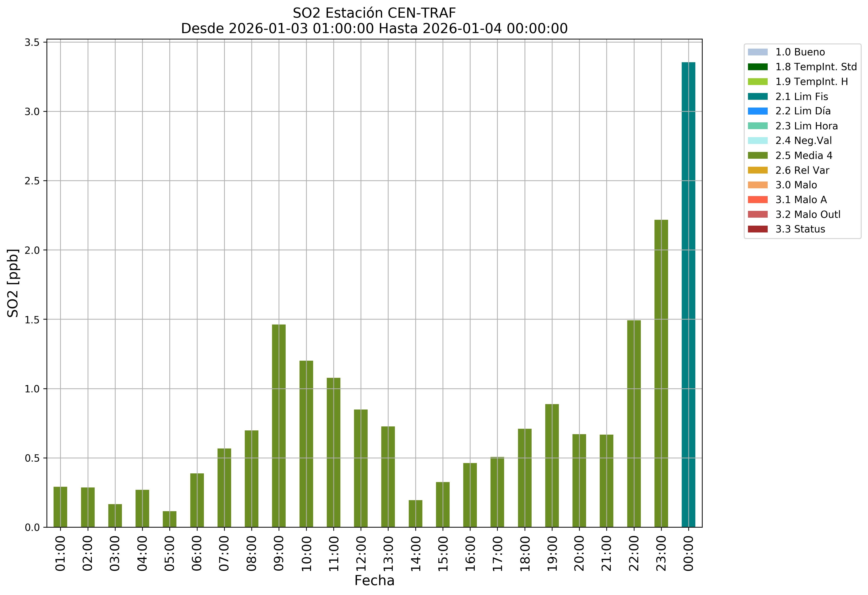Viewport: 868px width, 595px height.
Task: Click the 3.3 Status legend swatch
Action: (757, 229)
